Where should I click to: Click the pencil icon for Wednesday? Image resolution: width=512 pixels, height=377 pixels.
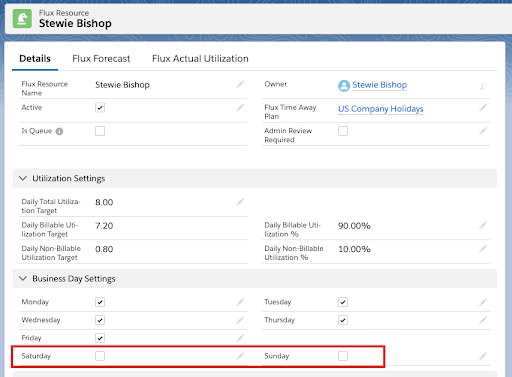(x=240, y=320)
